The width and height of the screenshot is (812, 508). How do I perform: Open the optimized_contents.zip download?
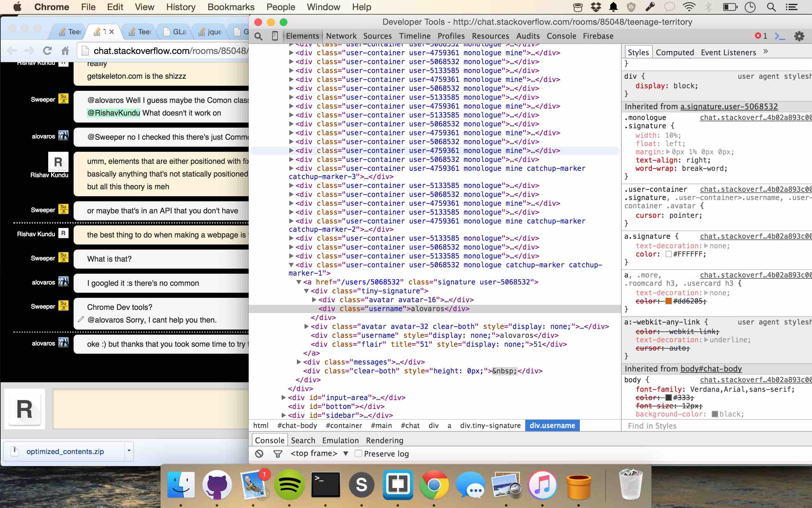tap(65, 451)
